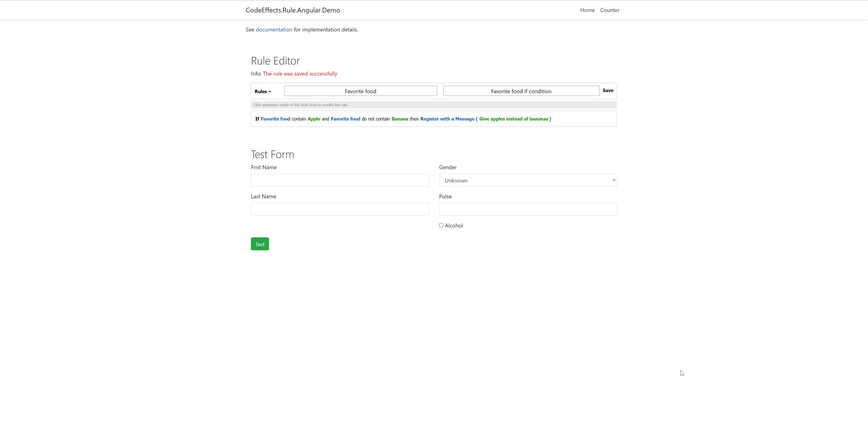This screenshot has height=440, width=868.
Task: Open the Rules dropdown menu
Action: (262, 91)
